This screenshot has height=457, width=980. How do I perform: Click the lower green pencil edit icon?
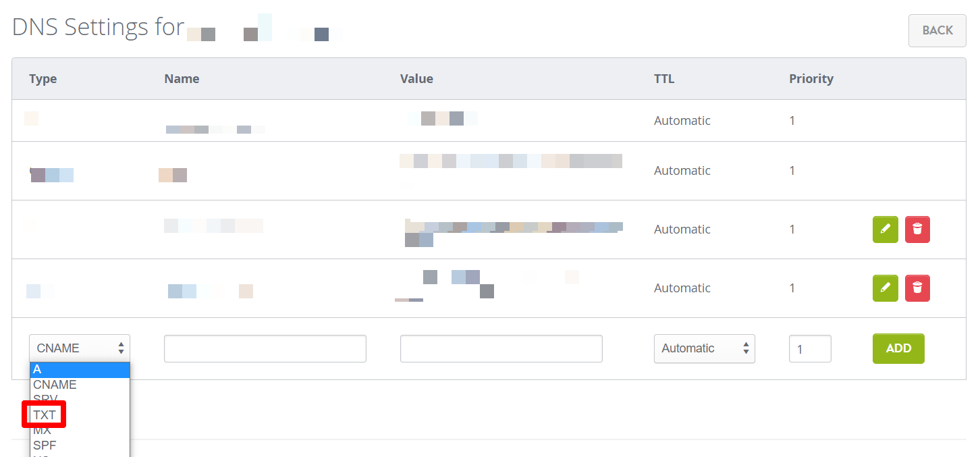click(885, 288)
